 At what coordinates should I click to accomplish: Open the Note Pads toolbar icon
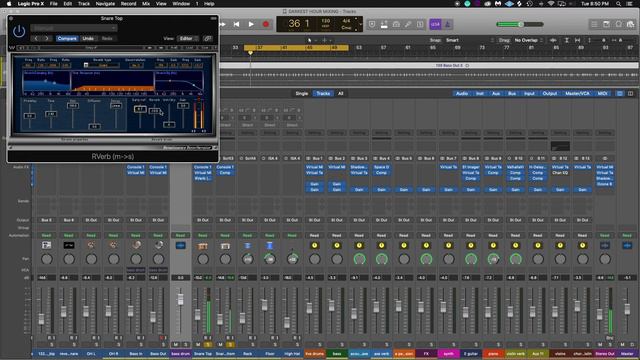point(607,24)
